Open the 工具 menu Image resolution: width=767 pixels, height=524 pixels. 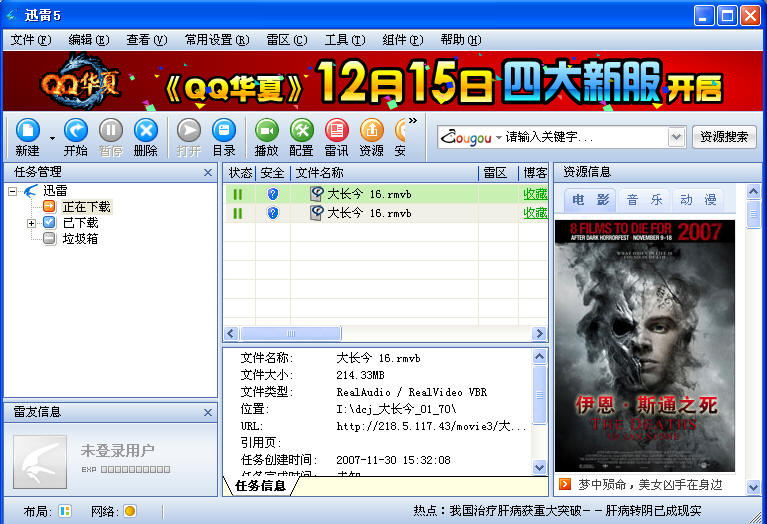345,40
